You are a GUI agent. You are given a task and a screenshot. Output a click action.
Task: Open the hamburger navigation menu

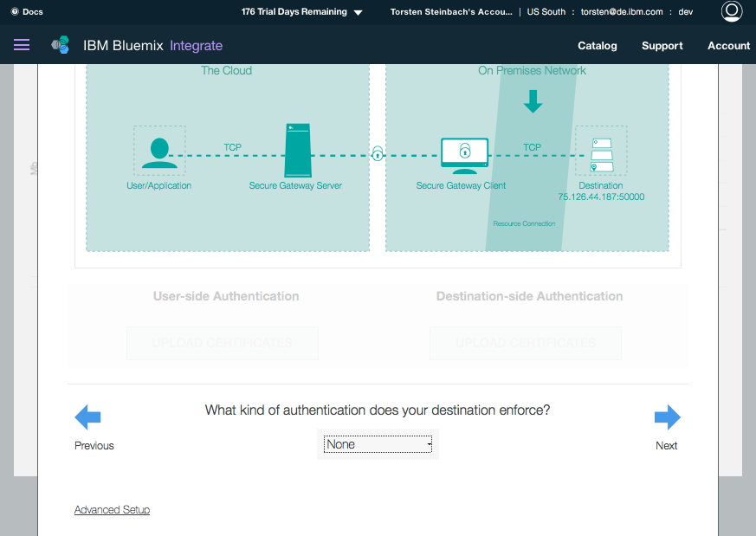click(21, 45)
